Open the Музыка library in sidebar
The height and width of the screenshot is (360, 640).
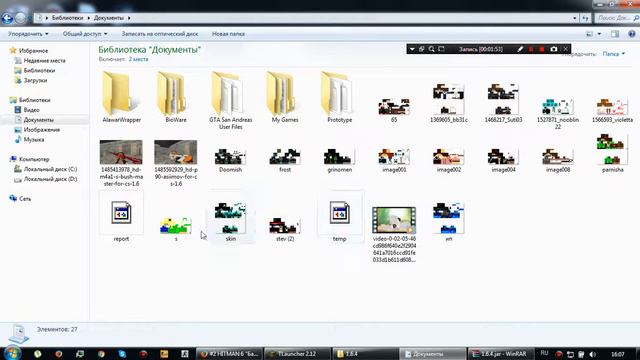33,140
